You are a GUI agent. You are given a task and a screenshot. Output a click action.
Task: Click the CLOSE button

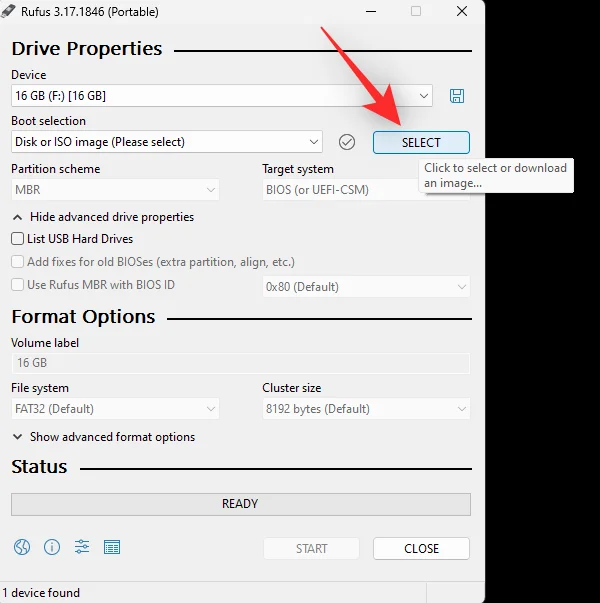click(x=421, y=548)
